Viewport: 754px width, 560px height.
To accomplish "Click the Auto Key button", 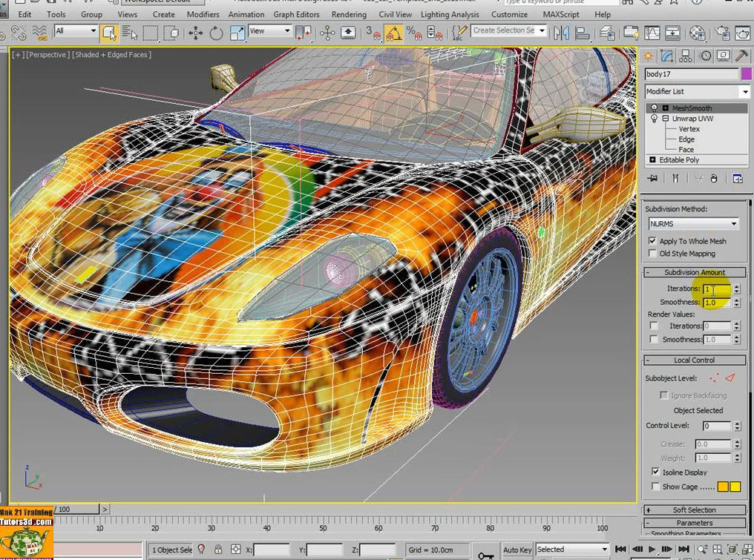I will 517,550.
